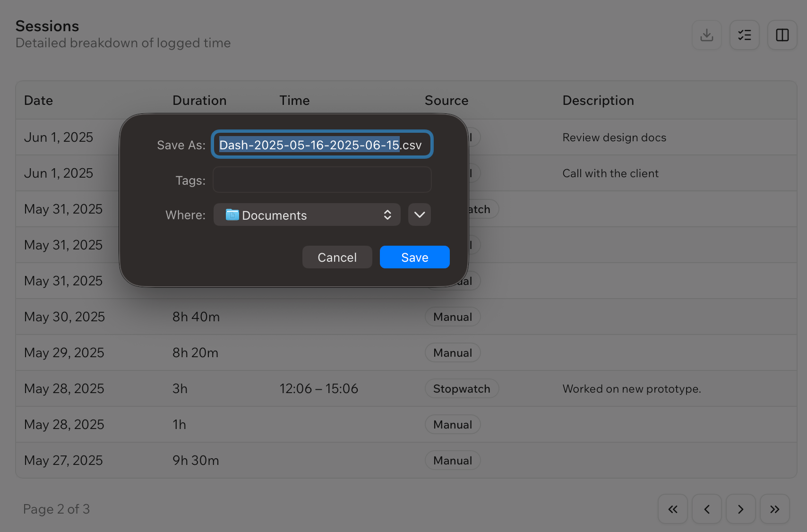Image resolution: width=807 pixels, height=532 pixels.
Task: Click the 12:06 – 15:06 time cell
Action: point(319,389)
